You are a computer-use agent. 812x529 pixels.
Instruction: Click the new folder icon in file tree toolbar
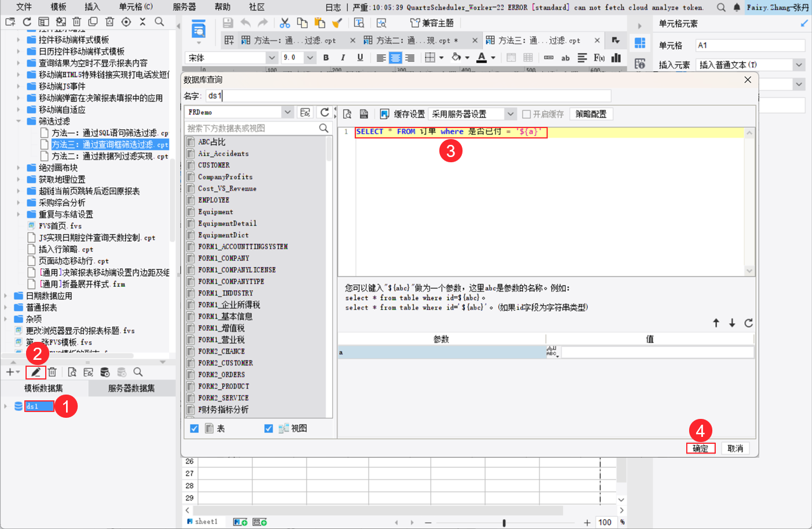point(10,22)
